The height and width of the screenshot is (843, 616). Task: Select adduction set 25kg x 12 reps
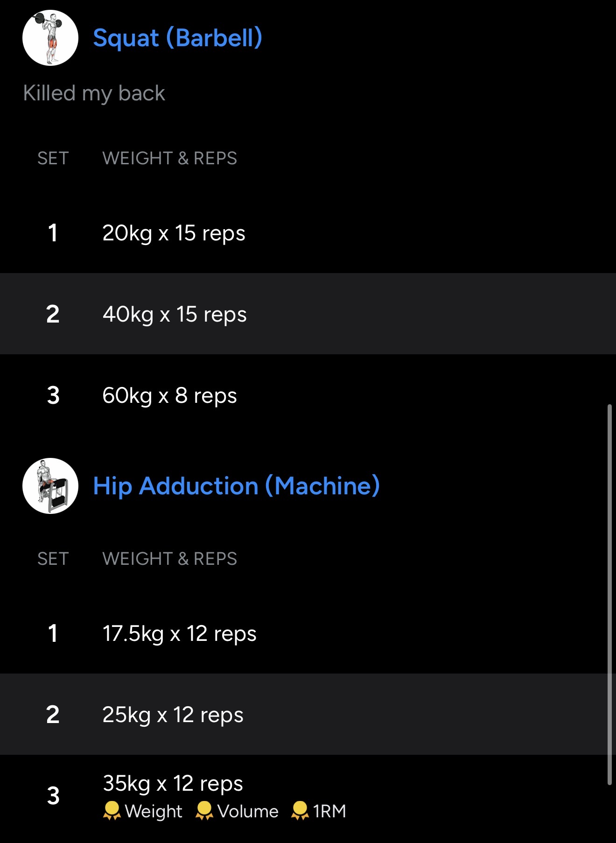click(173, 715)
